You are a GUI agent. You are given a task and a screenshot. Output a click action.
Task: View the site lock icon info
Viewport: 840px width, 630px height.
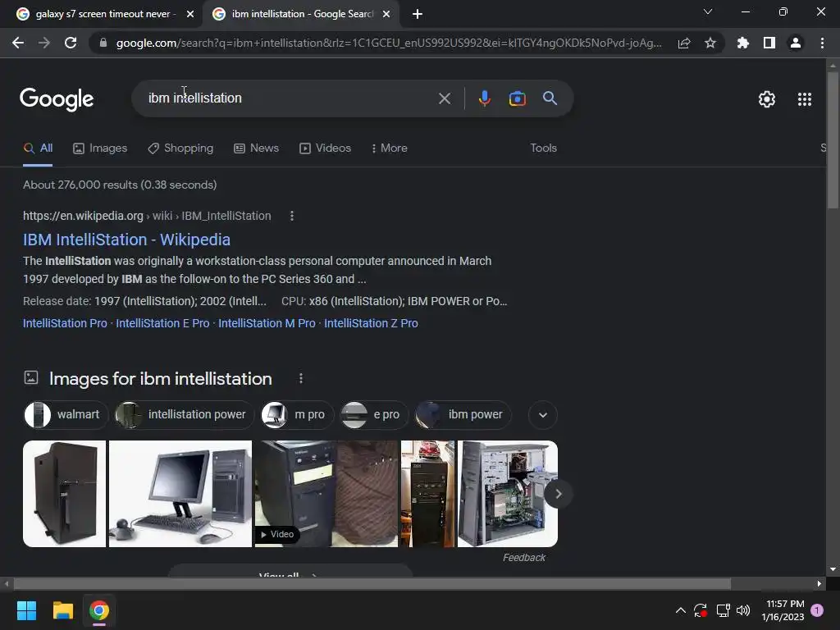103,43
